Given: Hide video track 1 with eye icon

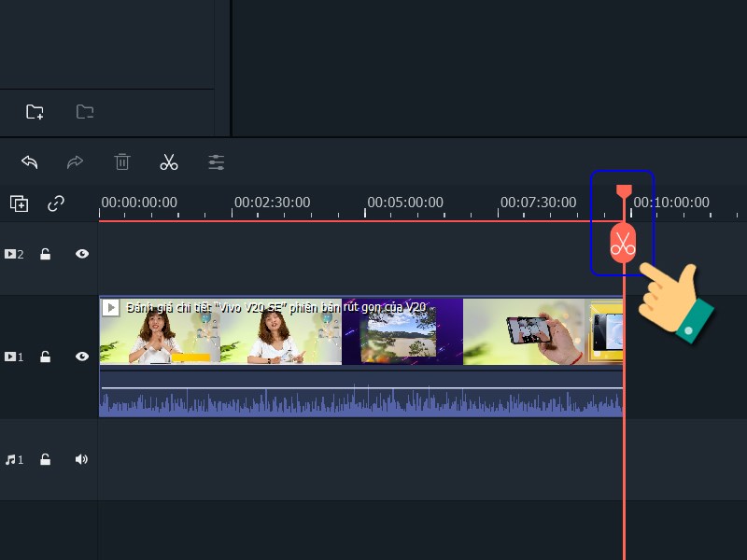Looking at the screenshot, I should (82, 356).
